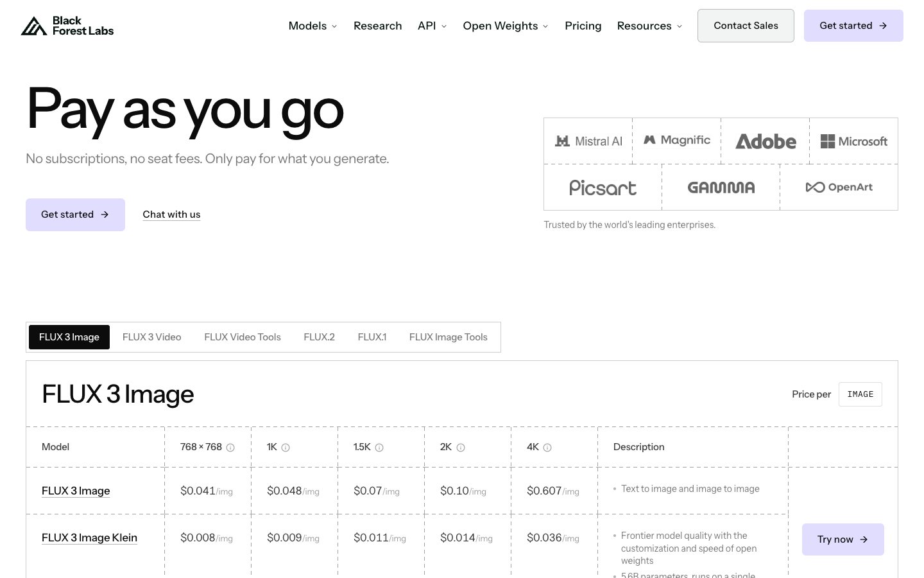Expand the Resources dropdown
Image resolution: width=924 pixels, height=578 pixels.
650,26
